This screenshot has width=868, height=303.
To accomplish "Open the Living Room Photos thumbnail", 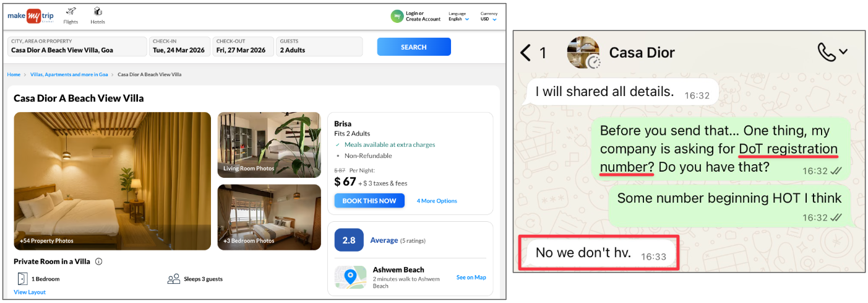I will click(x=269, y=146).
